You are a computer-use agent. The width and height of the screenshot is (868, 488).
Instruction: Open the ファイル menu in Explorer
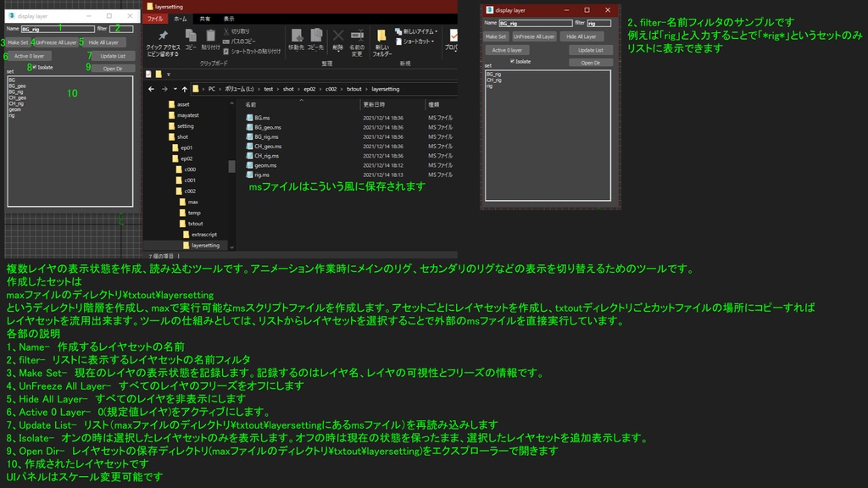(x=156, y=19)
